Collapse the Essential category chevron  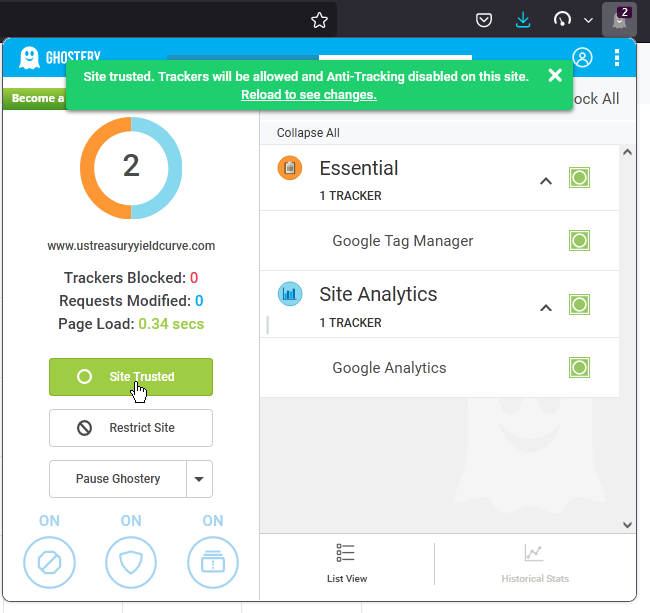(x=546, y=181)
